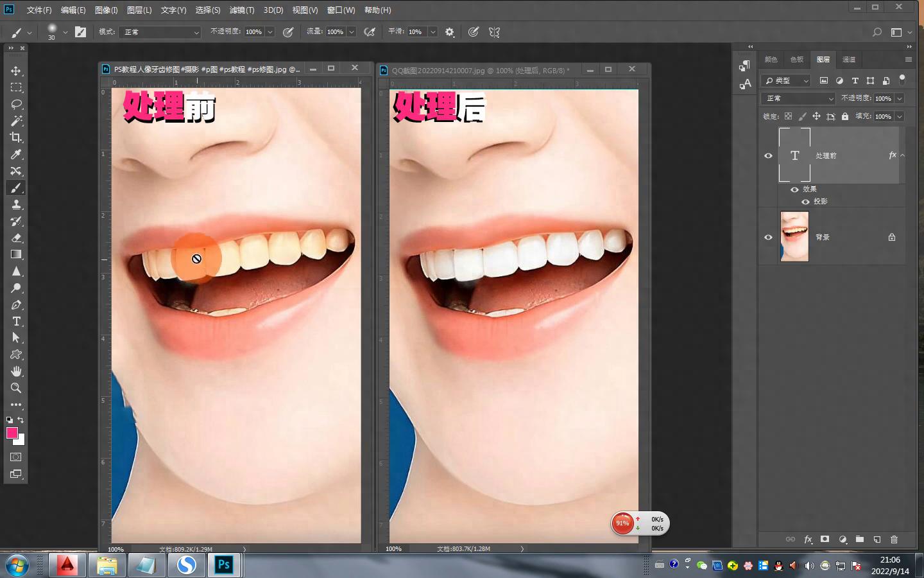Click the pink foreground color swatch
Viewport: 924px width, 578px height.
point(12,433)
